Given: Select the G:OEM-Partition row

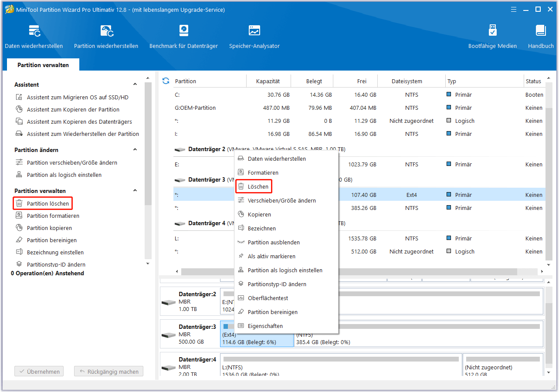Looking at the screenshot, I should coord(359,108).
